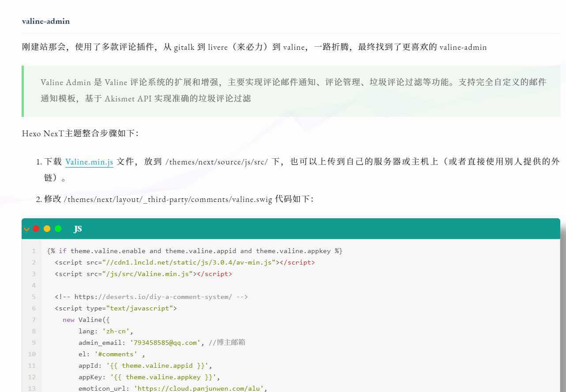Click code line with theme.valine.enable condition

(x=195, y=251)
